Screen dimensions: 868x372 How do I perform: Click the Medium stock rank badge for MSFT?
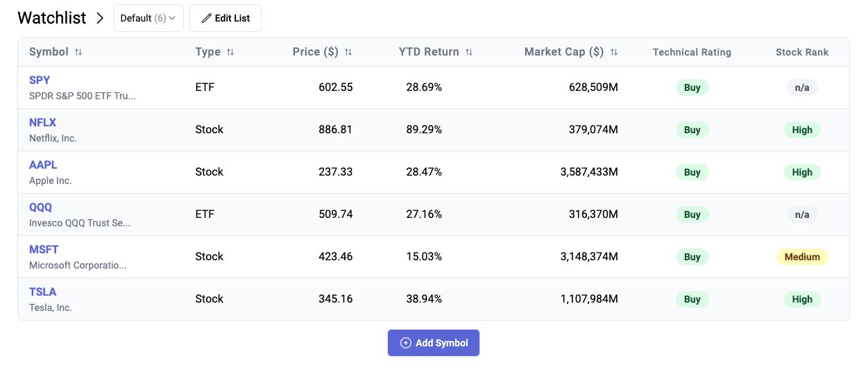pos(802,257)
